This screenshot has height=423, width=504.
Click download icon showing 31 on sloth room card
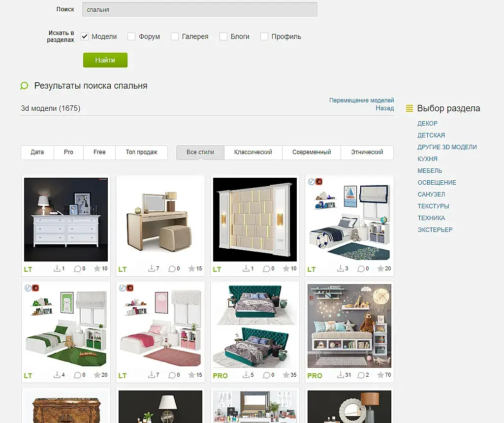coord(341,375)
